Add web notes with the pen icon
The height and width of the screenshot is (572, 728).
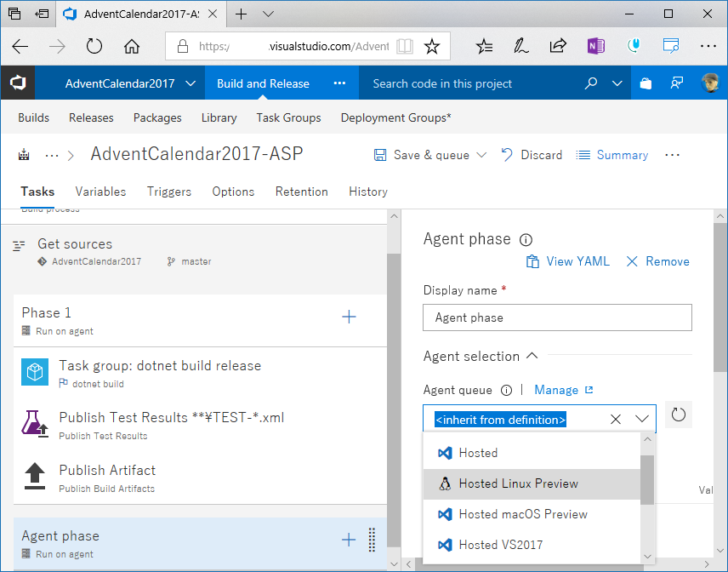coord(521,45)
